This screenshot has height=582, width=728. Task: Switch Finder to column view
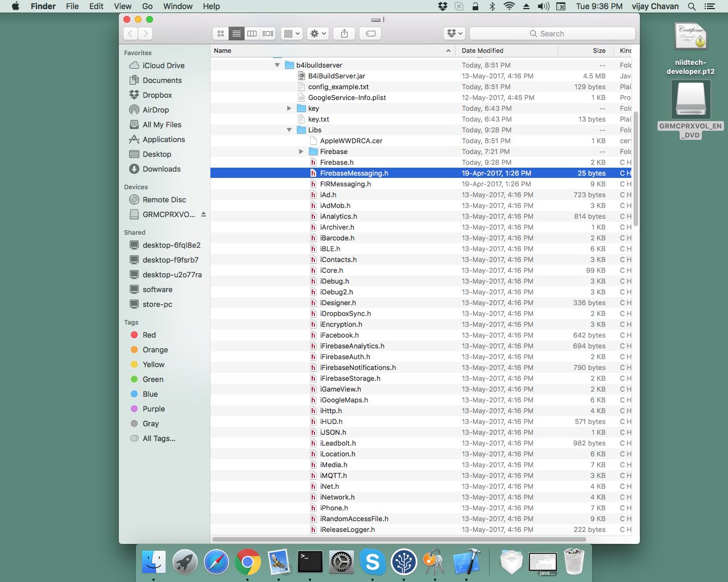(252, 34)
